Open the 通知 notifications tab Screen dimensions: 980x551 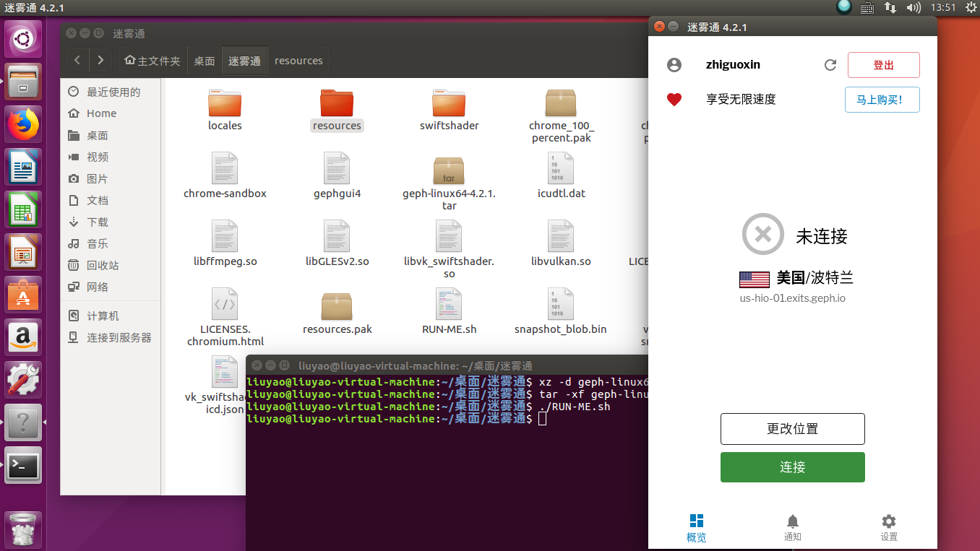[793, 529]
